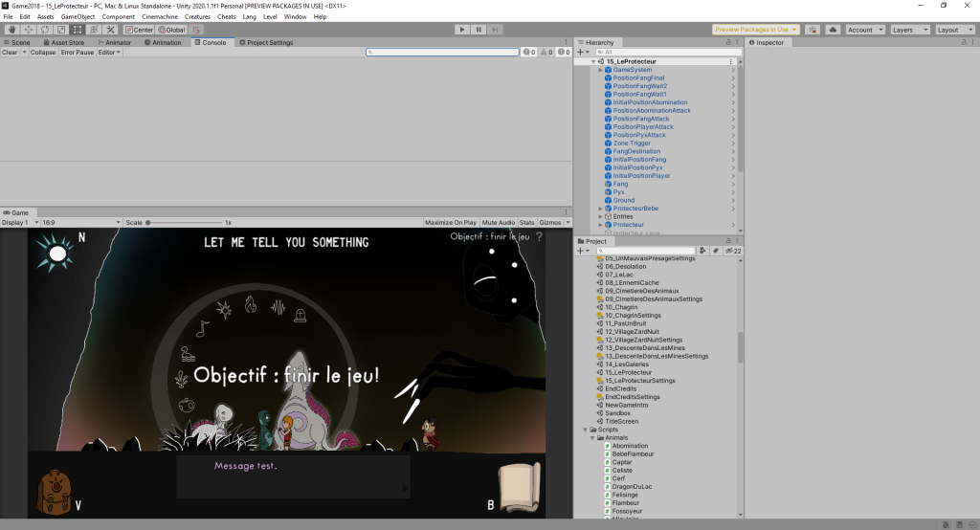Collapse the 15_LeProtecteur scene in Hierarchy

593,62
